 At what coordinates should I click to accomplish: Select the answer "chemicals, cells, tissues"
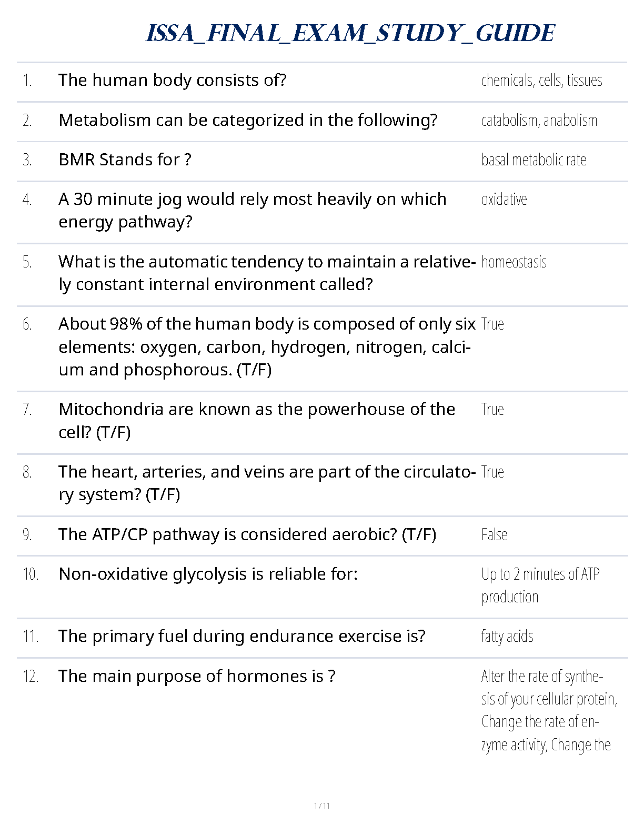pos(541,81)
